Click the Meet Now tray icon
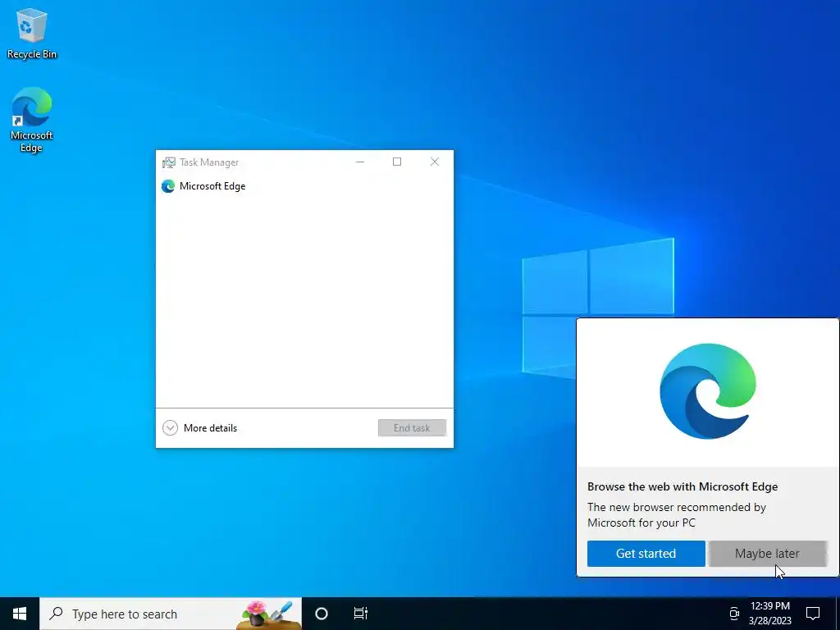Viewport: 840px width, 630px height. point(734,614)
